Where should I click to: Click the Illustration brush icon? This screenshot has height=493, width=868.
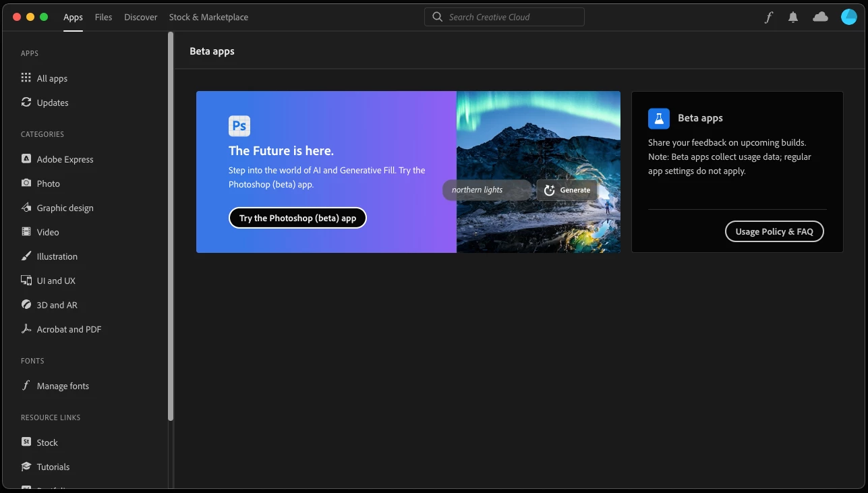26,256
